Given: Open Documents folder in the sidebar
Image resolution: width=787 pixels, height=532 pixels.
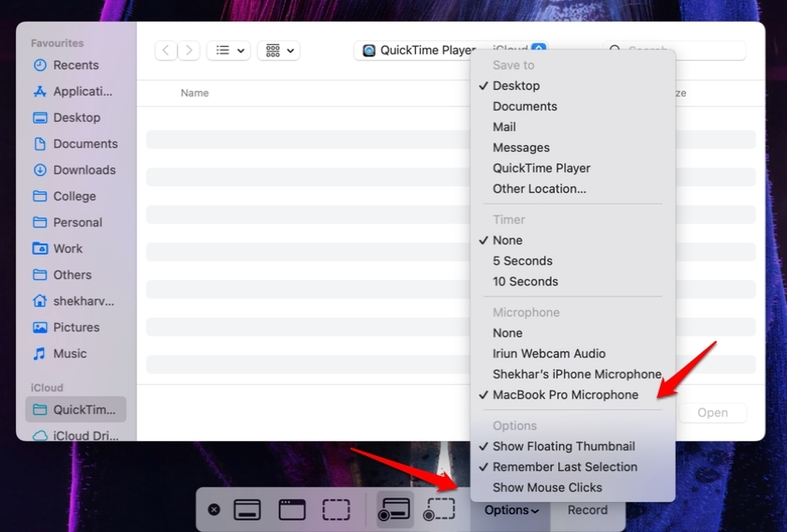Looking at the screenshot, I should point(75,143).
